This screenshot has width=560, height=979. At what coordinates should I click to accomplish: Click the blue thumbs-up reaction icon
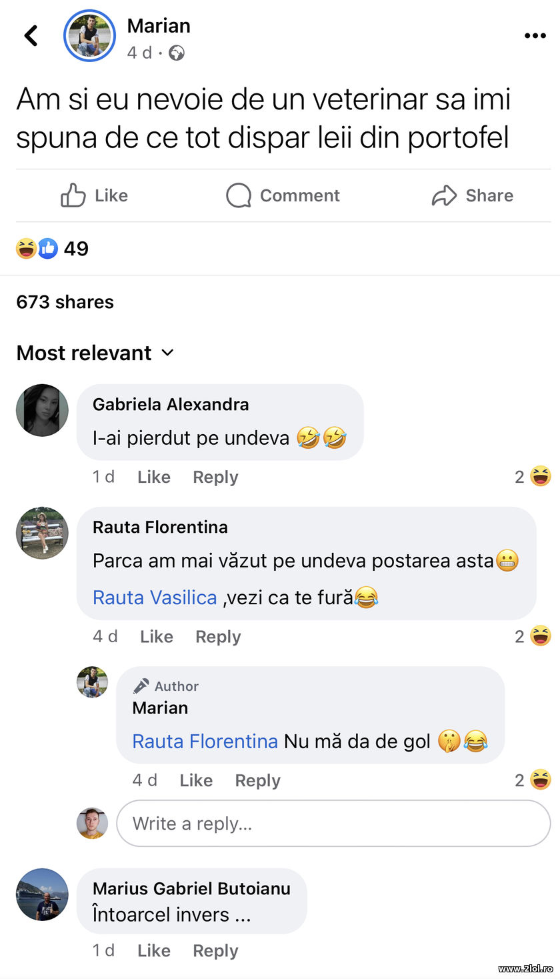48,248
